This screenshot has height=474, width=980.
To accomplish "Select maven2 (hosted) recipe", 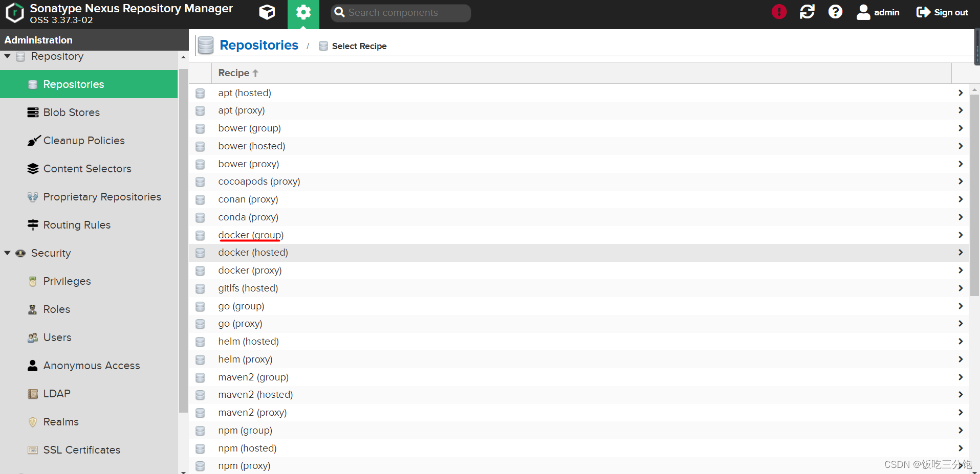I will coord(579,395).
